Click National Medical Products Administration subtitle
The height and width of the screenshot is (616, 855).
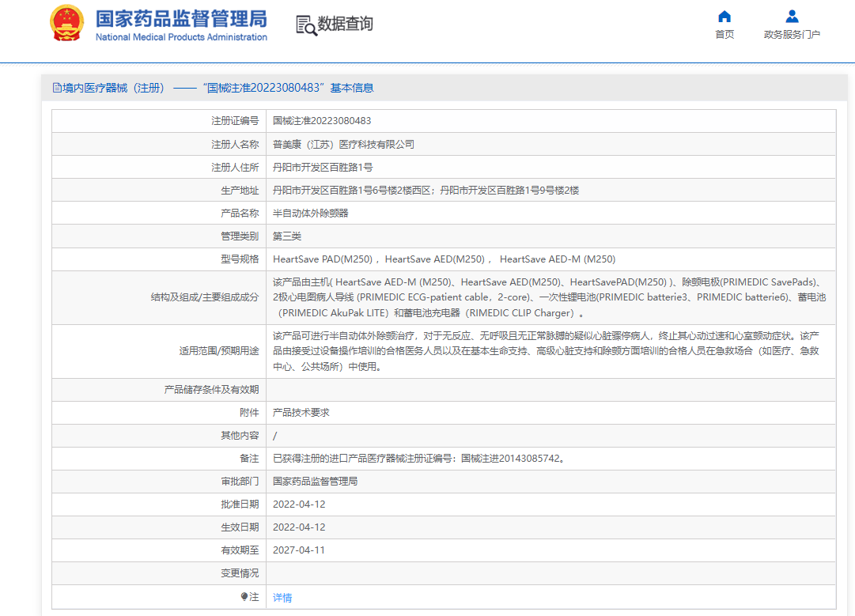pos(182,37)
